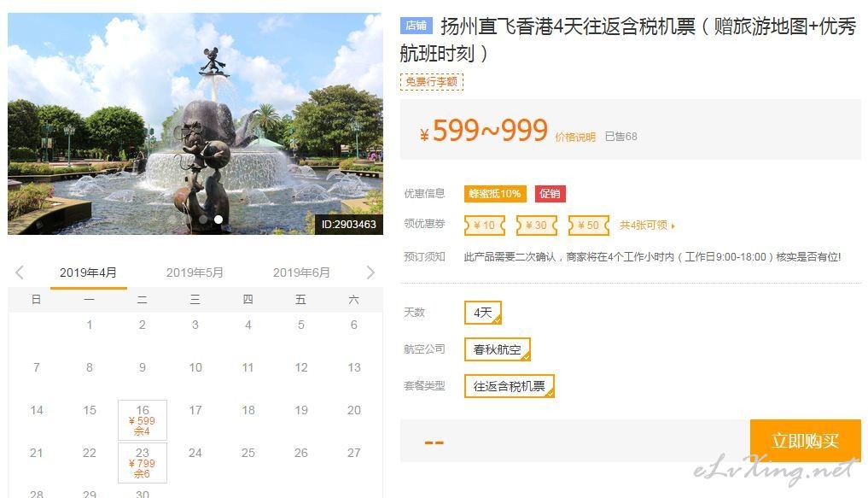Select the 往返含税机票 package type
Viewport: 868px width, 498px height.
[509, 386]
